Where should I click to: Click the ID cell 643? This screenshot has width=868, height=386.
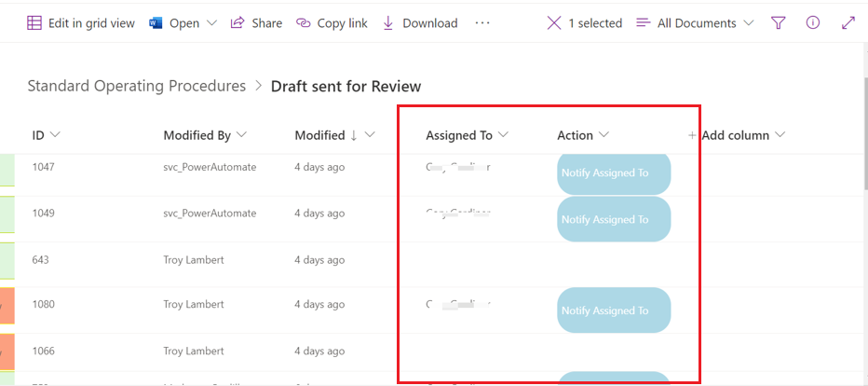point(40,260)
